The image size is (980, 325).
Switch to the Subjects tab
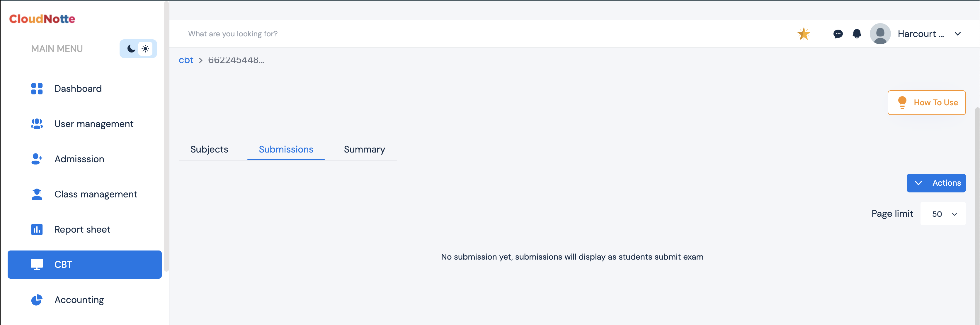click(x=209, y=150)
